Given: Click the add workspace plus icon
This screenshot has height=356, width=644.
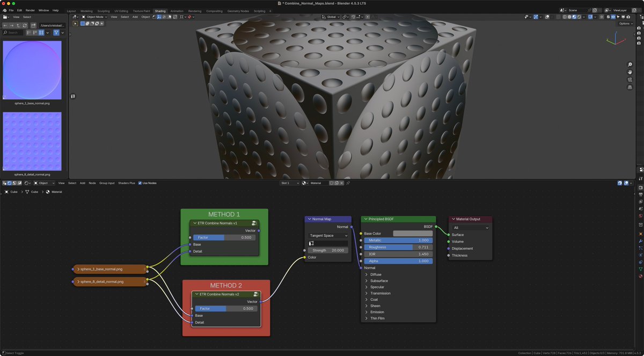Looking at the screenshot, I should pos(270,11).
